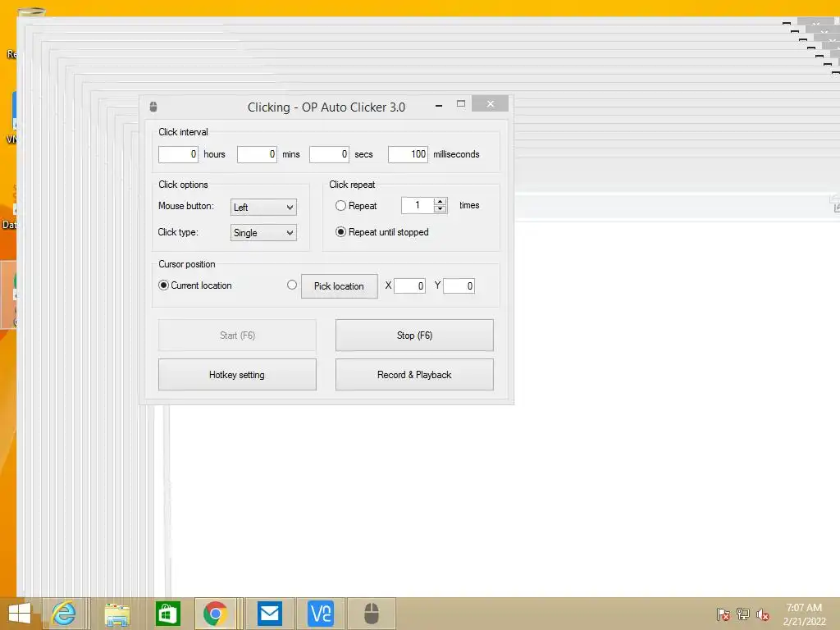Open the Mail app from the taskbar
The image size is (840, 630).
(269, 614)
